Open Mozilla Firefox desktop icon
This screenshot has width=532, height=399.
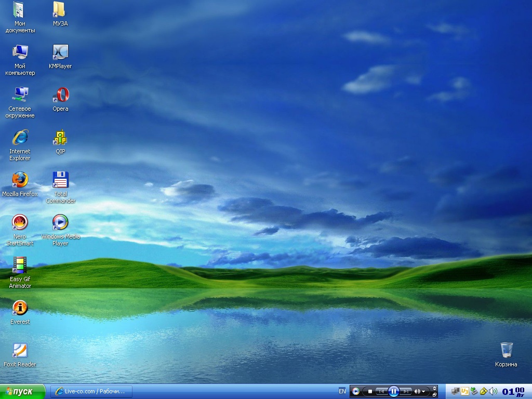point(20,180)
